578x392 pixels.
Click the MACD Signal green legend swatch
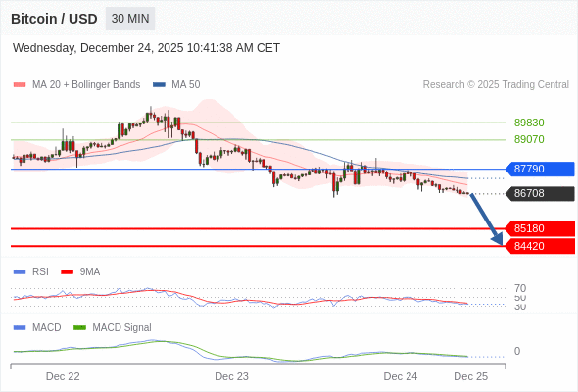[79, 328]
